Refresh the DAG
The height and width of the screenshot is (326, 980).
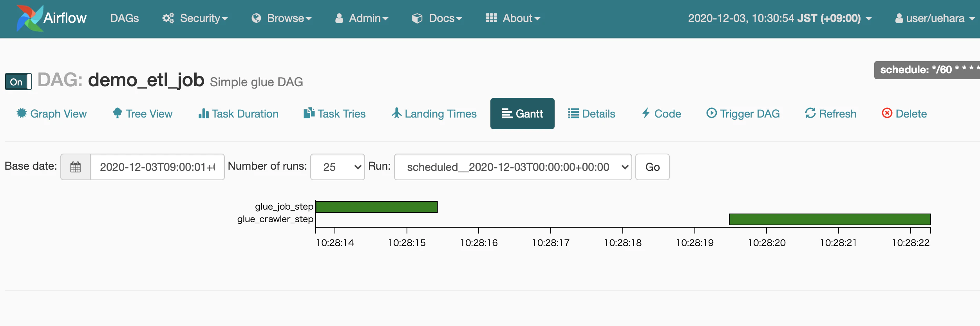[x=831, y=114]
